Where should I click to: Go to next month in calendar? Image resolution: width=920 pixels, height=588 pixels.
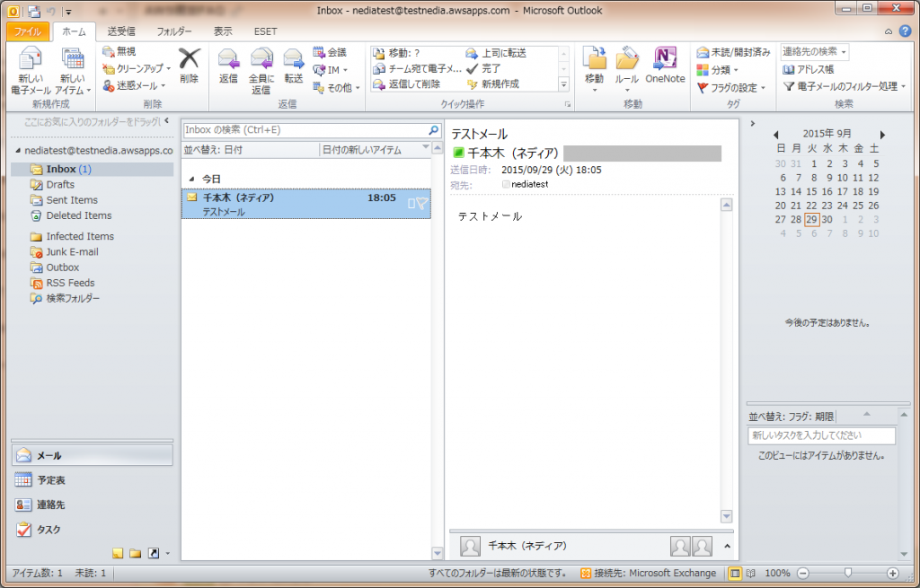(882, 135)
